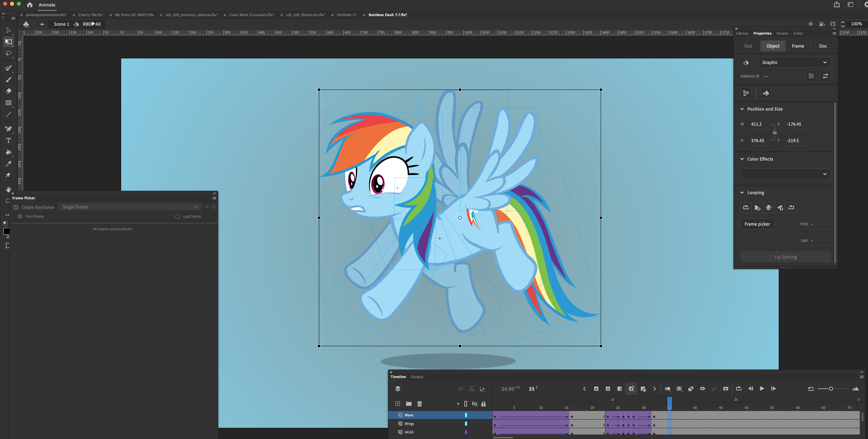
Task: Open the Cherry Pie.fla document tab
Action: coord(91,15)
